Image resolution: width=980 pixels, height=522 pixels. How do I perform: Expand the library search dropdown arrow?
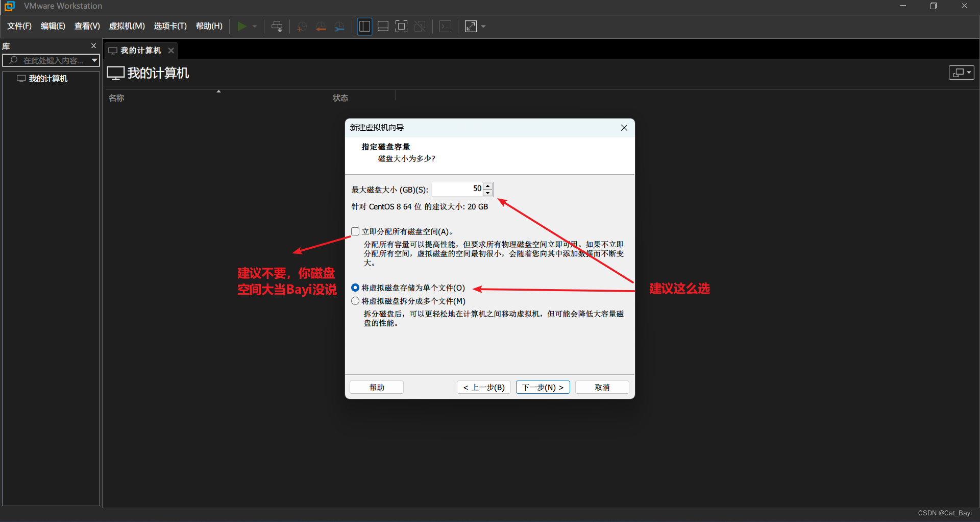click(94, 60)
